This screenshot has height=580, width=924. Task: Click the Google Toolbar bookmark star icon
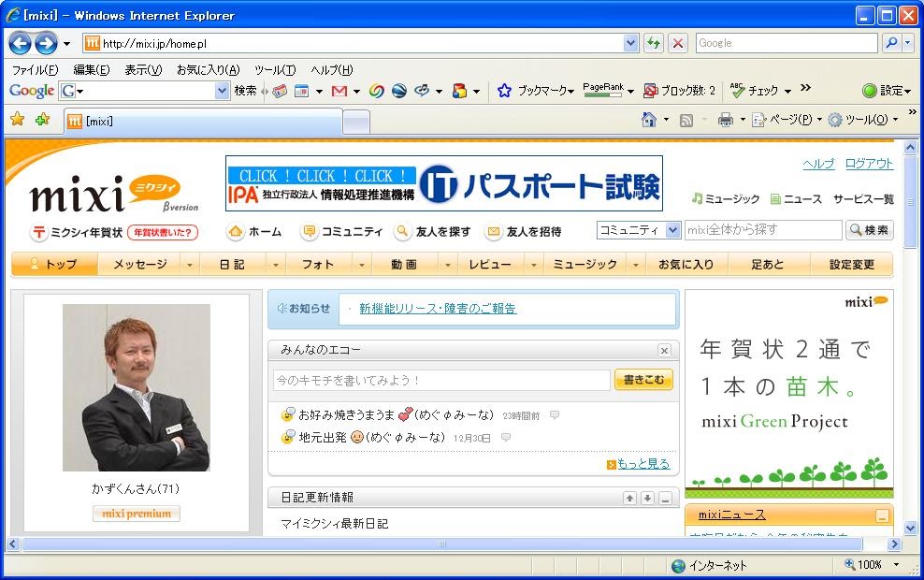coord(504,90)
